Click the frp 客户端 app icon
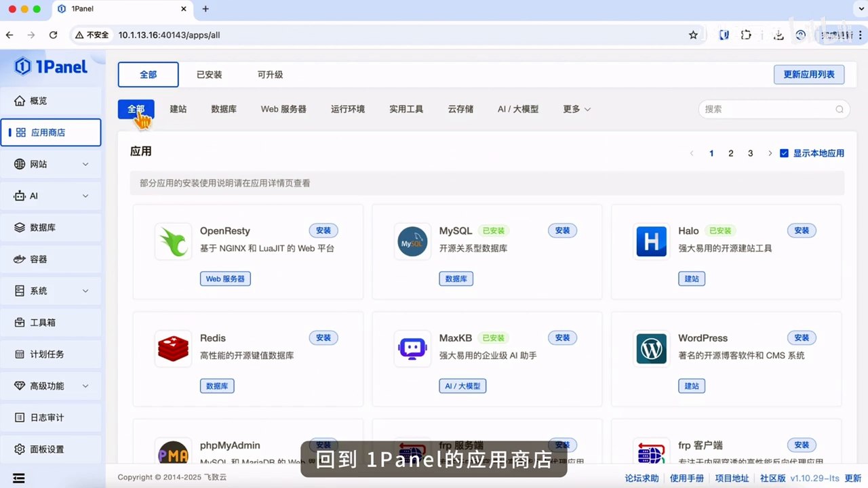The width and height of the screenshot is (868, 488). pos(652,453)
